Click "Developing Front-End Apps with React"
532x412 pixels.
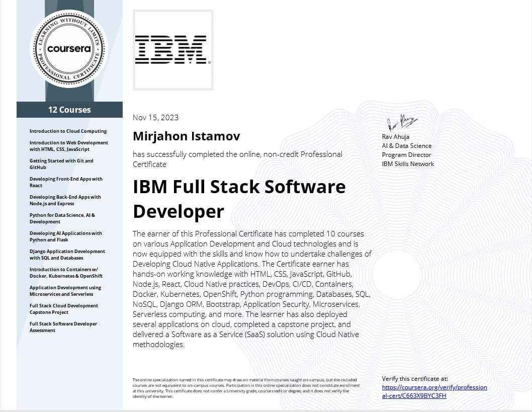click(66, 182)
